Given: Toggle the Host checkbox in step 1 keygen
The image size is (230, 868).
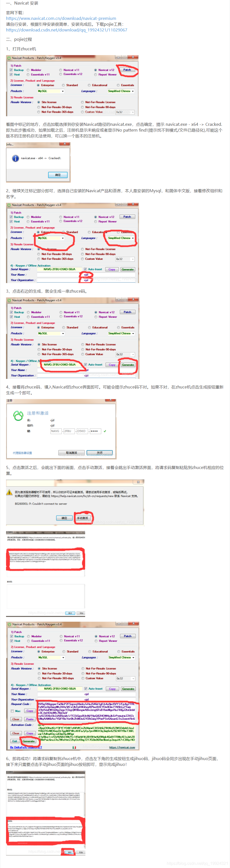Looking at the screenshot, I should 11,74.
